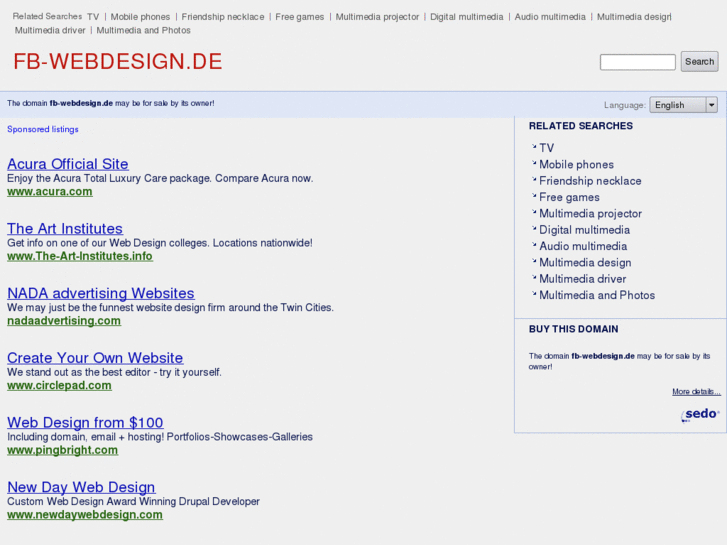Open More details link for domain sale
The width and height of the screenshot is (727, 545).
(696, 392)
